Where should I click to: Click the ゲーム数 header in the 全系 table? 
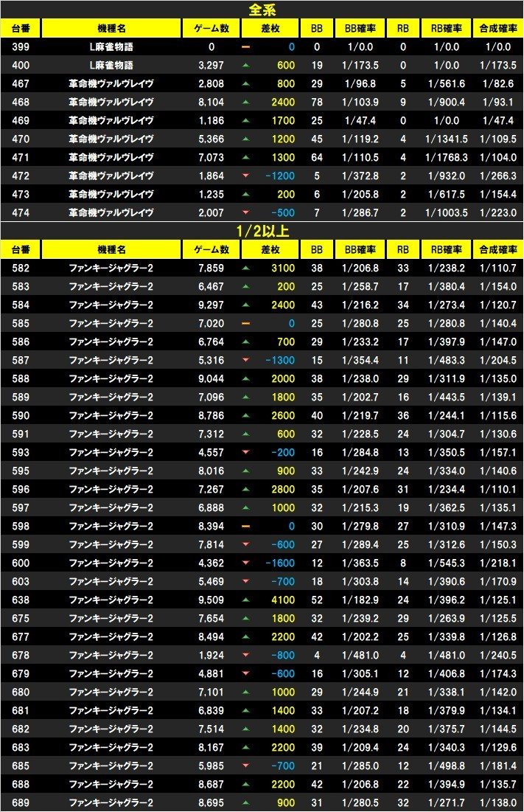tap(211, 29)
